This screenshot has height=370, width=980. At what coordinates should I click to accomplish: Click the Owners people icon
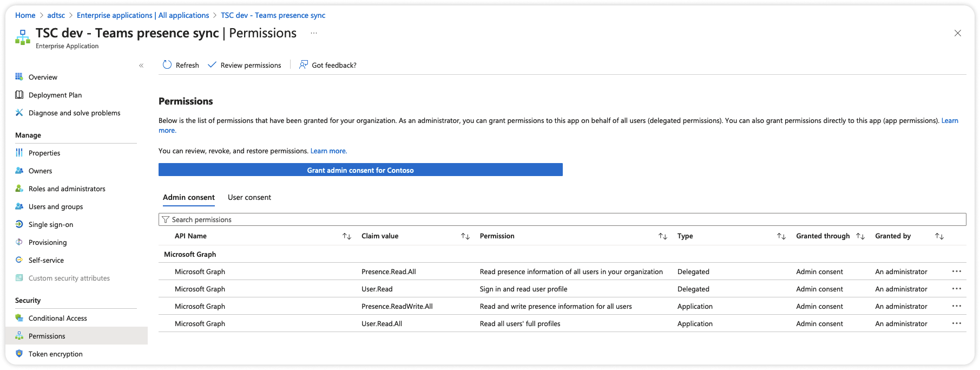coord(19,171)
